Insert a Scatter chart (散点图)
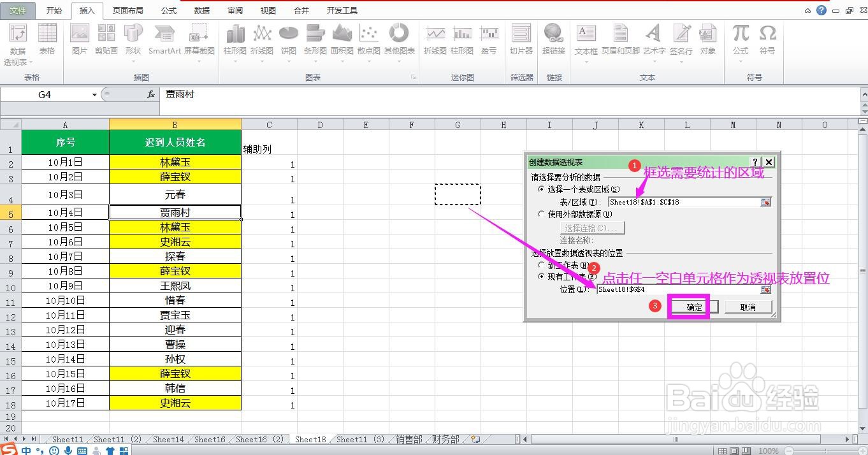 [x=369, y=43]
